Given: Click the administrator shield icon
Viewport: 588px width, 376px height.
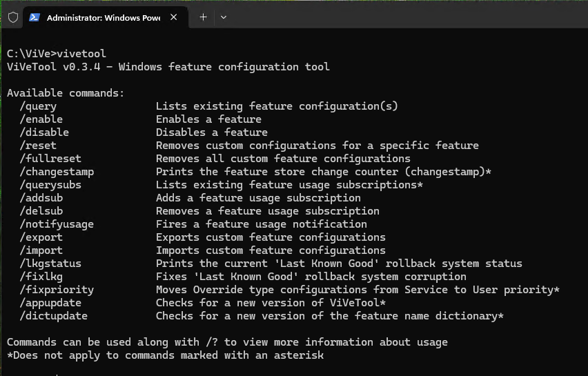Looking at the screenshot, I should click(12, 17).
